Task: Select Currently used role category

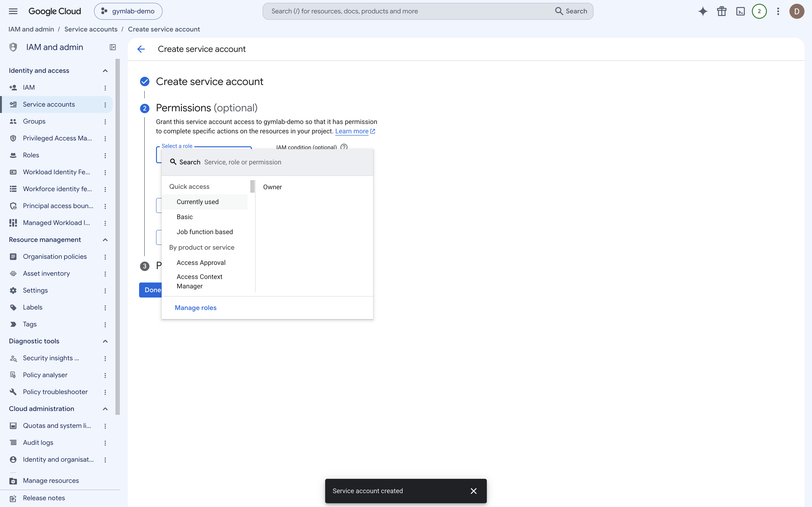Action: tap(205, 202)
